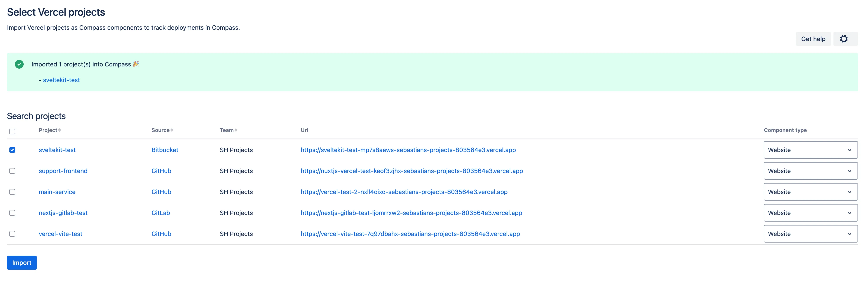Open imported sveltekit-test link in banner
Screen dimensions: 868x281
coord(61,80)
